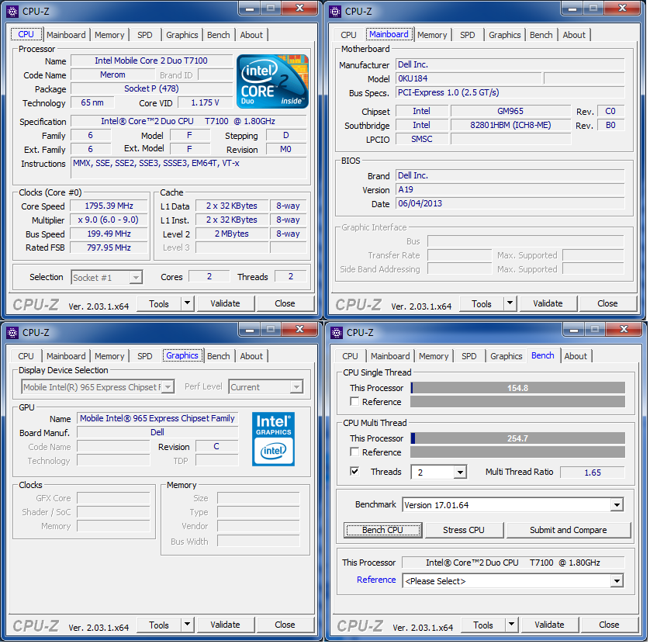Close the Mainboard tab window using the X
Viewport: 650px width, 644px height.
[622, 9]
